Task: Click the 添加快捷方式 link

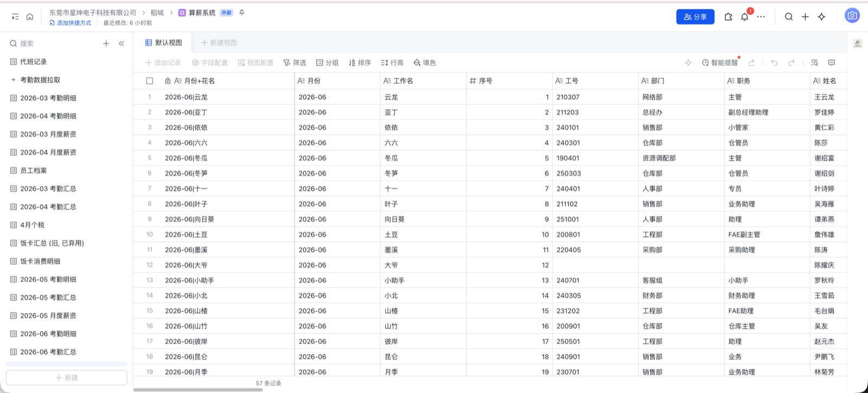Action: coord(71,23)
